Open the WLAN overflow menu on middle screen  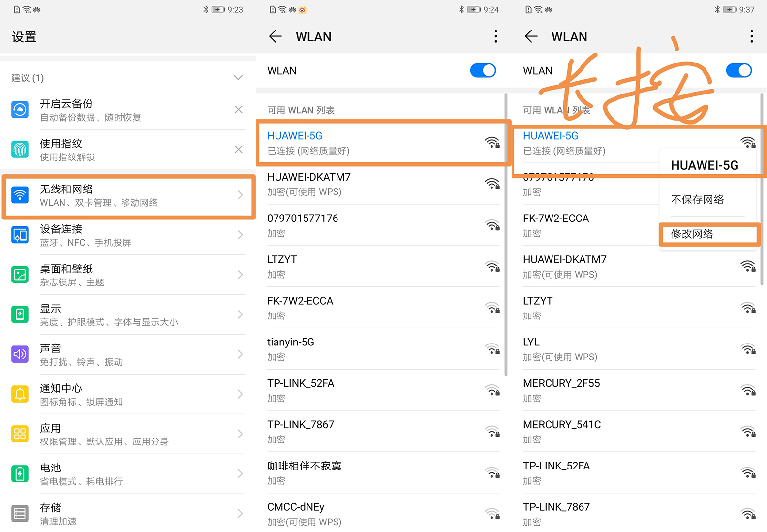(496, 36)
